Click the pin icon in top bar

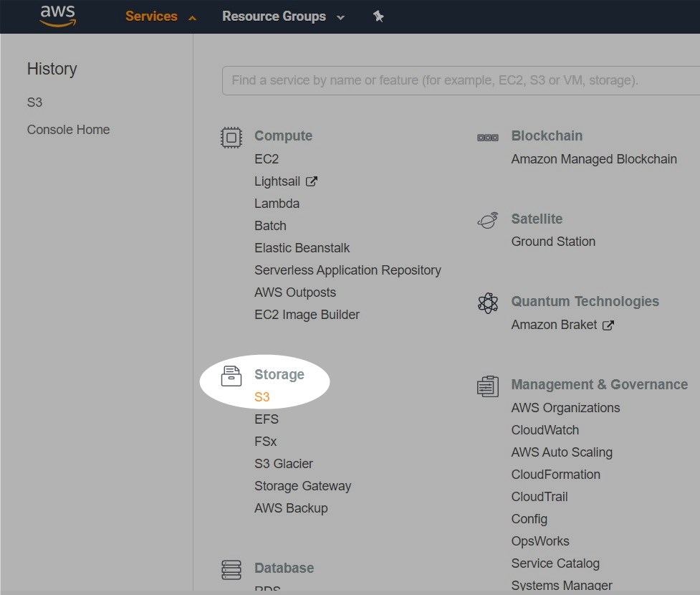(378, 16)
